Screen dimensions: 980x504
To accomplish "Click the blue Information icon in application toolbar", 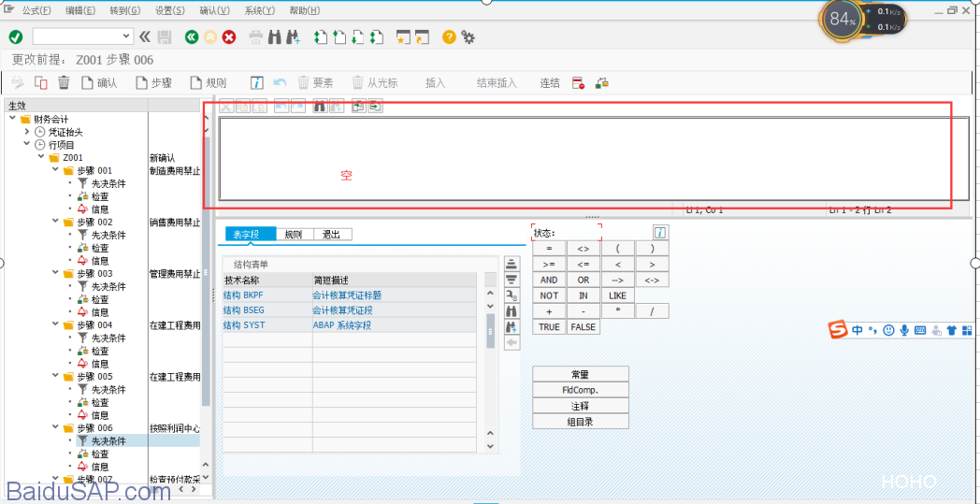I will (257, 82).
